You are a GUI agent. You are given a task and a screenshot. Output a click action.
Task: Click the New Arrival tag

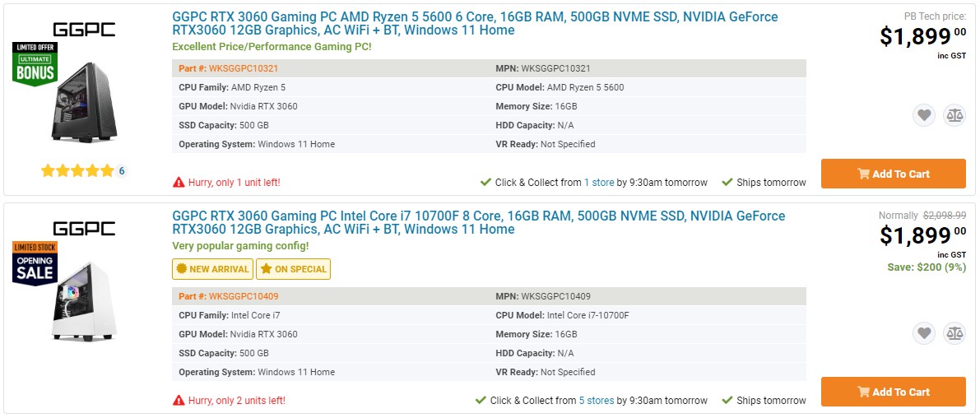(212, 269)
